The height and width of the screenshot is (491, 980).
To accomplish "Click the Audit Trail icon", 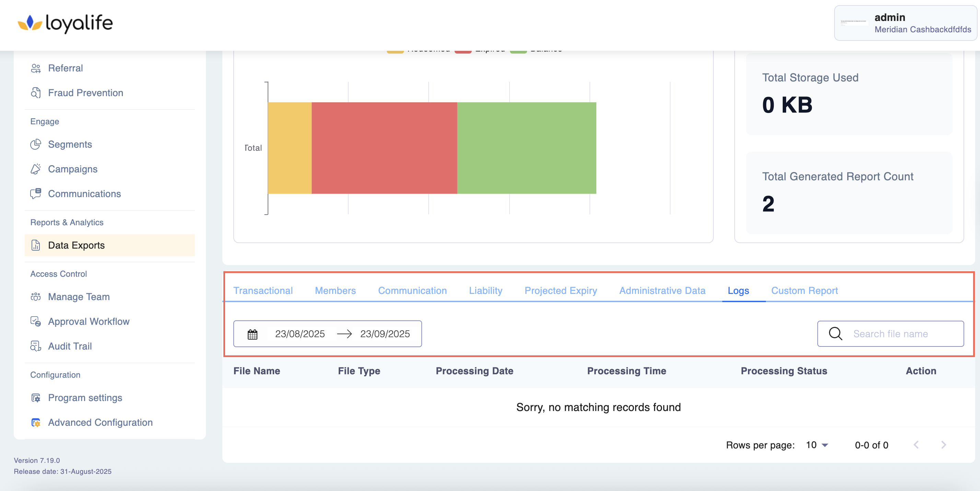I will (36, 346).
